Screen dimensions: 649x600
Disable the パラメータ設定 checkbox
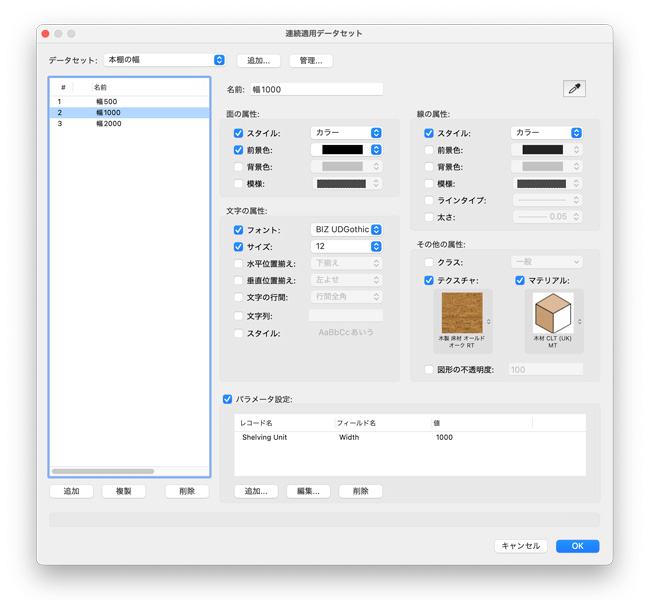click(227, 399)
